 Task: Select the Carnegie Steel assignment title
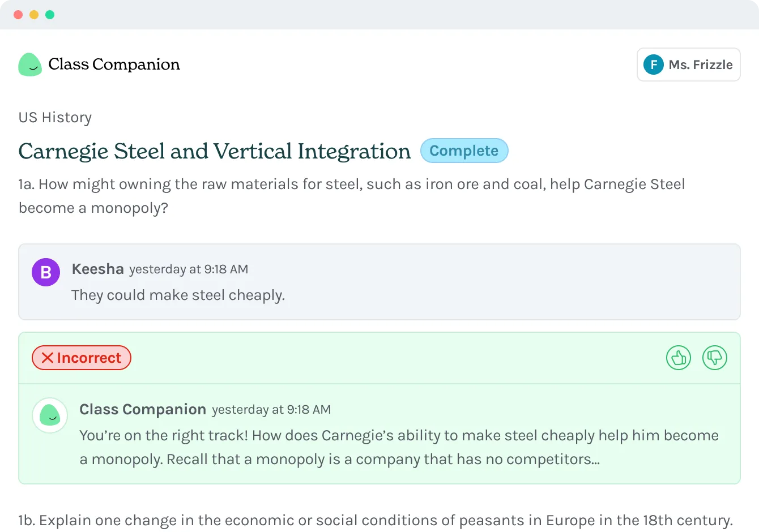point(215,151)
